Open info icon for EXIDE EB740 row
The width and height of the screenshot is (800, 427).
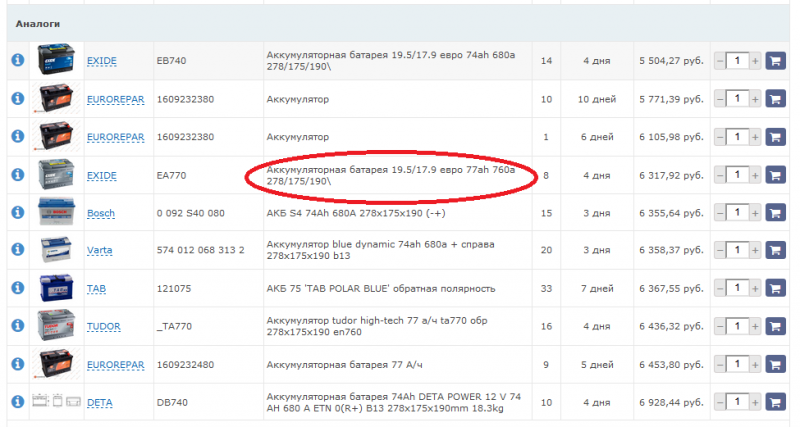click(18, 60)
